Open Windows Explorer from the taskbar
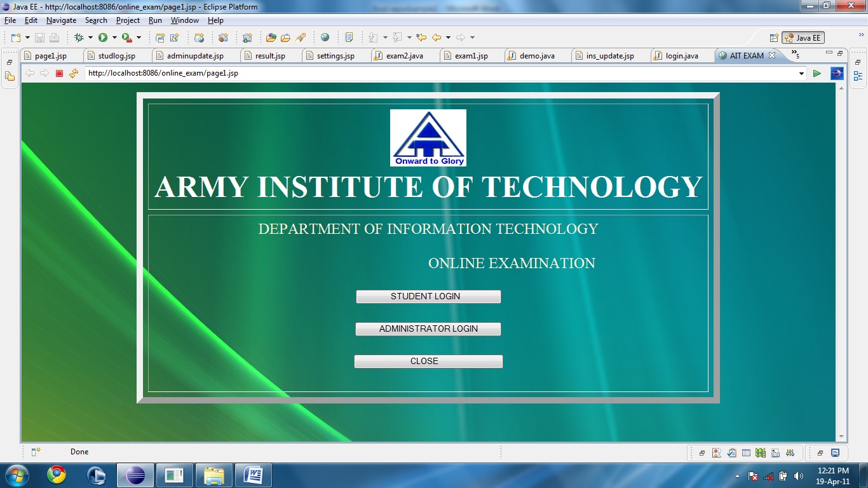Screen dimensions: 868x488 coord(214,475)
